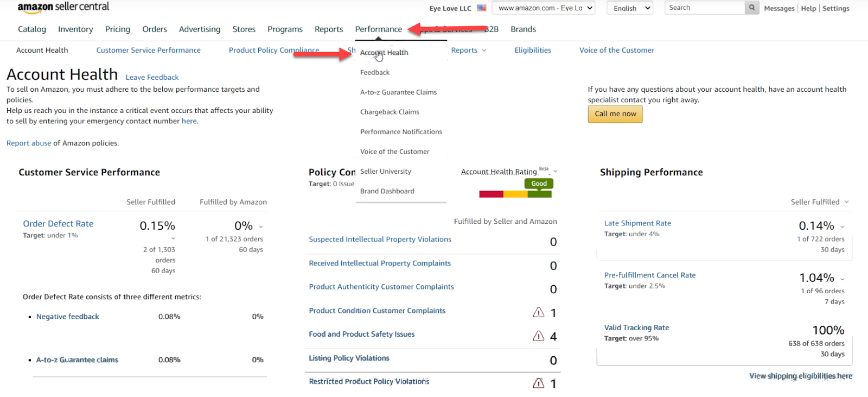Select Performance Notifications in dropdown
This screenshot has height=397, width=868.
pos(401,132)
